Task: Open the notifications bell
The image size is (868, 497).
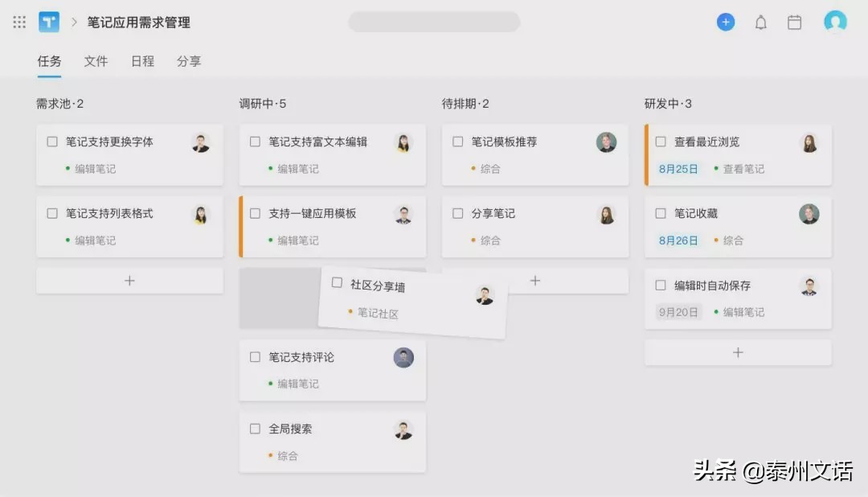Action: tap(760, 22)
